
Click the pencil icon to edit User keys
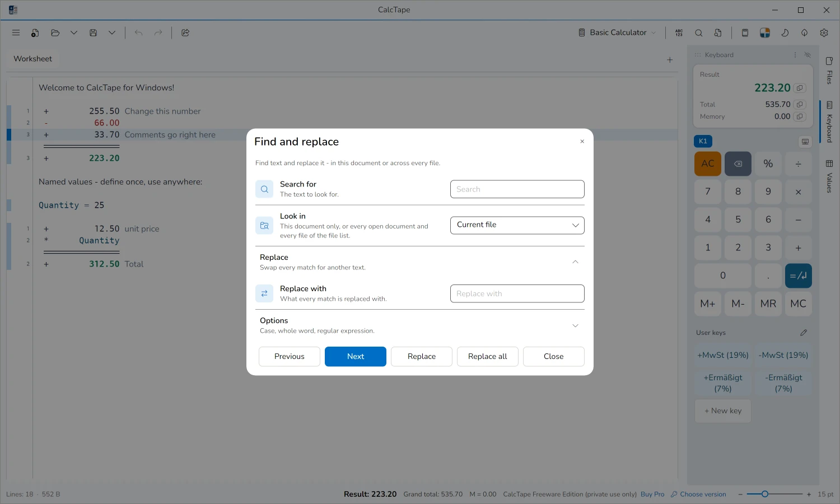tap(804, 333)
